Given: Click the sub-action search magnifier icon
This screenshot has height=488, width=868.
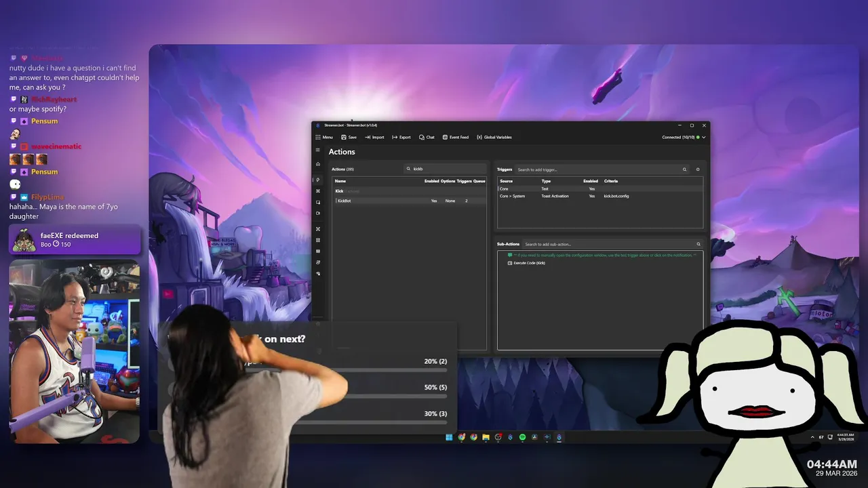Looking at the screenshot, I should (x=698, y=244).
